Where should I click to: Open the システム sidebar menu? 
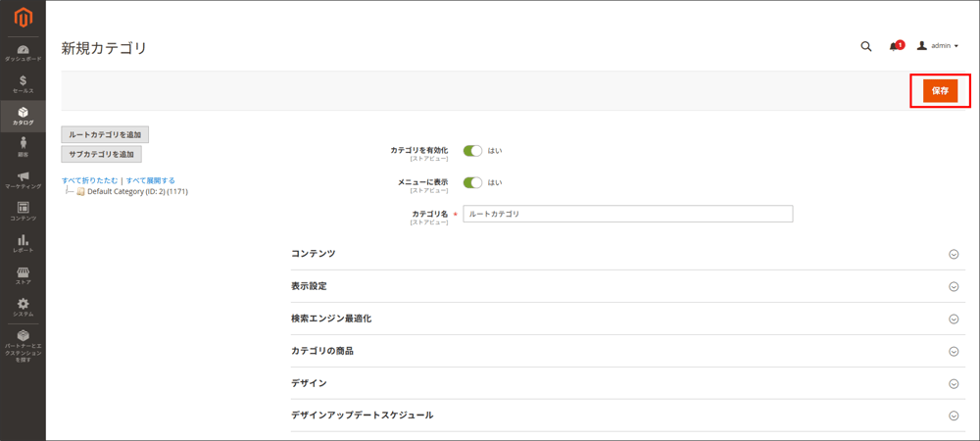point(24,308)
